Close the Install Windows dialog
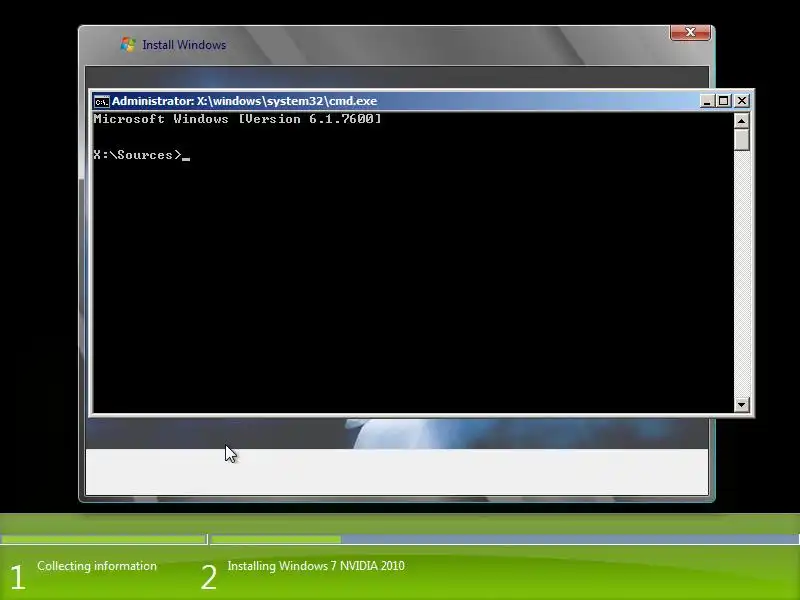Viewport: 800px width, 600px height. (x=690, y=32)
